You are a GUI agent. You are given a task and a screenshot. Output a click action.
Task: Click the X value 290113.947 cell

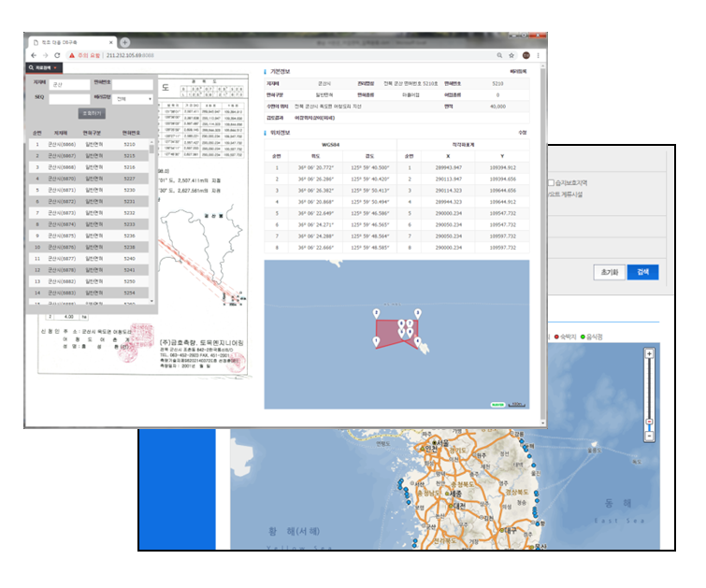(448, 179)
